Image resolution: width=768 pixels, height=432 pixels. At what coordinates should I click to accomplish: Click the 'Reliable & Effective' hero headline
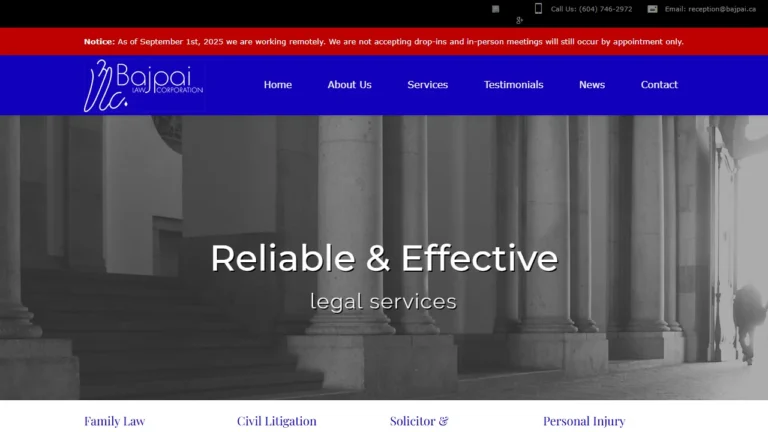[x=384, y=258]
